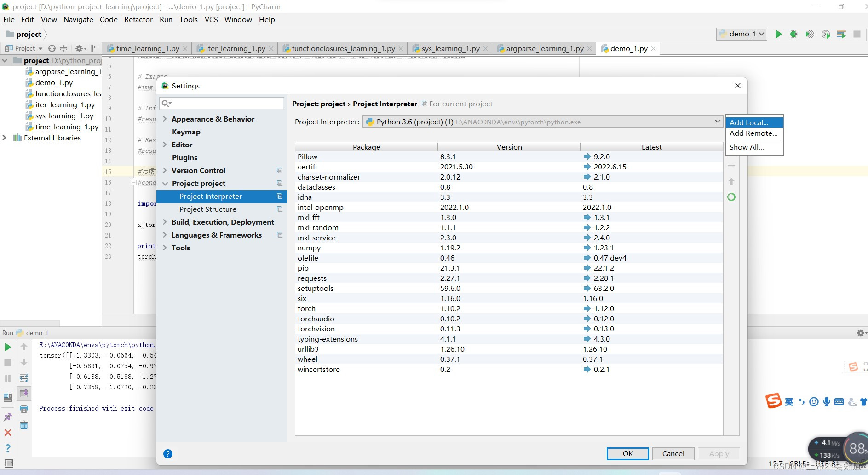Select the Pillow package row

509,156
